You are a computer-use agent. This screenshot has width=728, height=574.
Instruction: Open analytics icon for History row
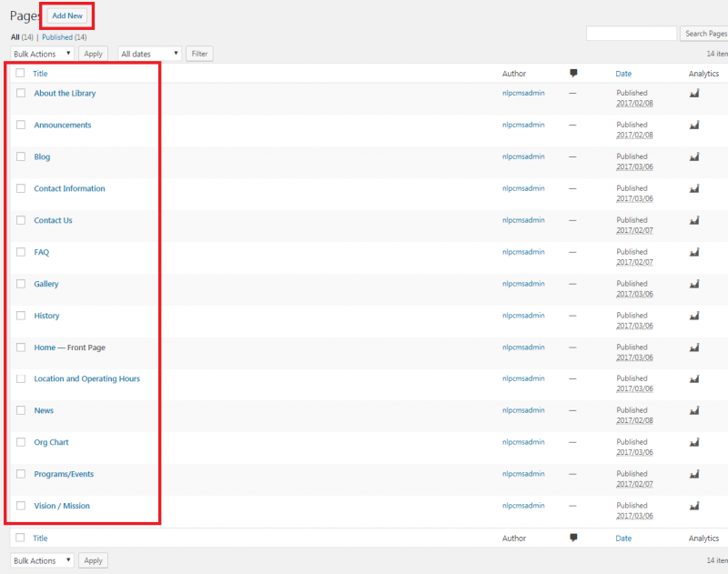coord(694,316)
